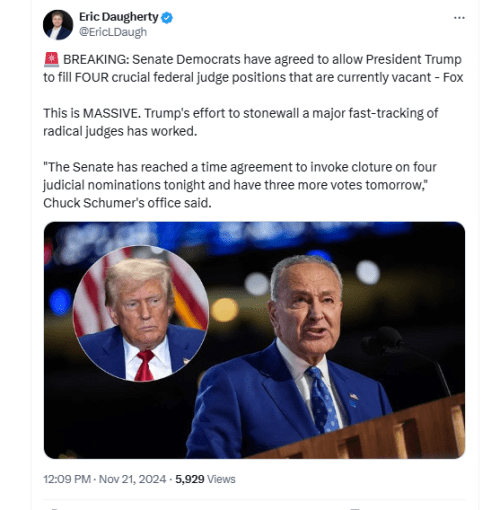Click the word 'Fox' ending the first paragraph
Image resolution: width=500 pixels, height=510 pixels.
coord(453,77)
